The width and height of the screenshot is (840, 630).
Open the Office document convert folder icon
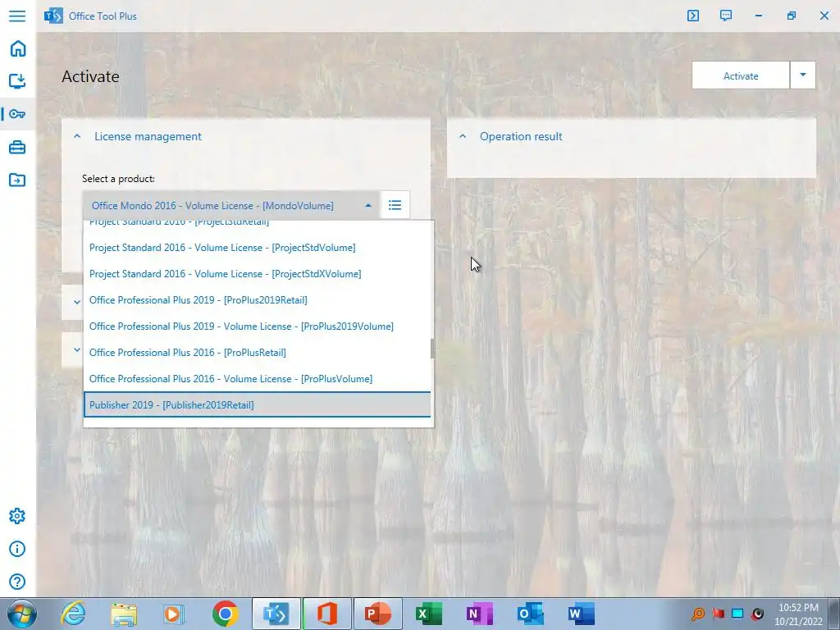pyautogui.click(x=17, y=180)
